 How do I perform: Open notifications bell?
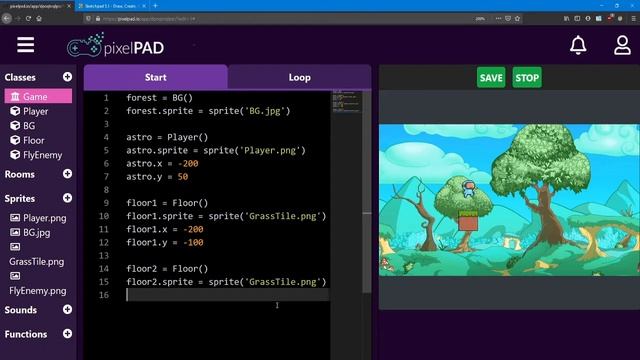pos(578,45)
